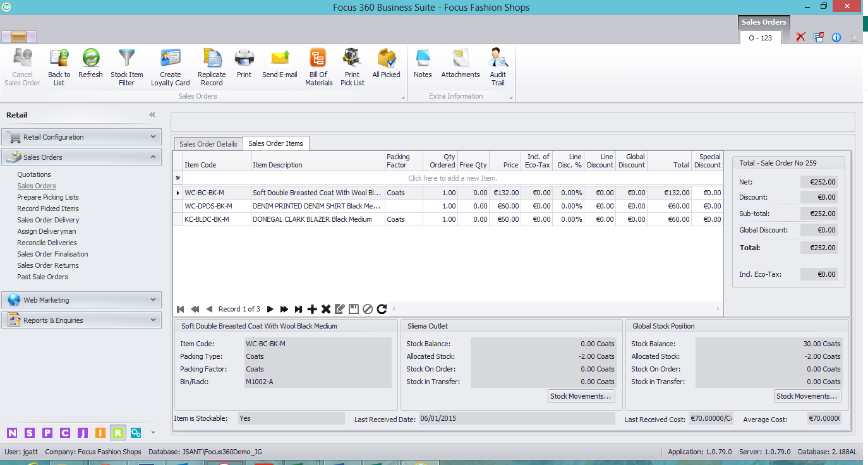Jump to first record in navigator
868x465 pixels.
[181, 309]
